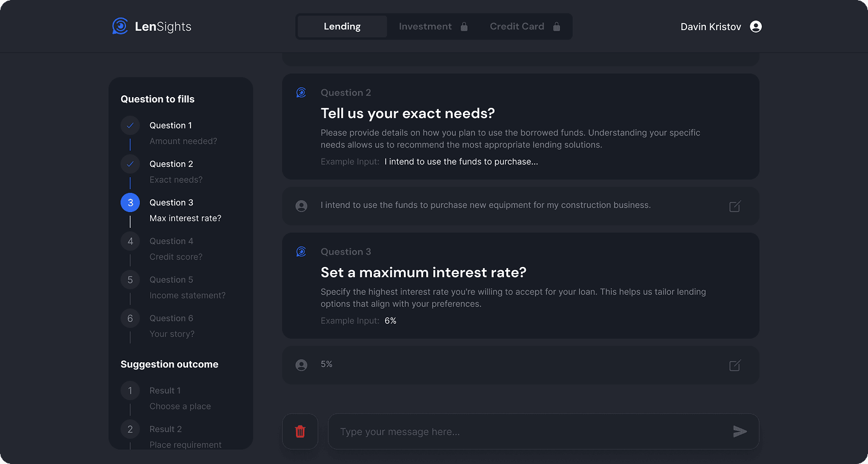Screen dimensions: 868x464
Task: Switch to the Investment tab
Action: pyautogui.click(x=425, y=27)
